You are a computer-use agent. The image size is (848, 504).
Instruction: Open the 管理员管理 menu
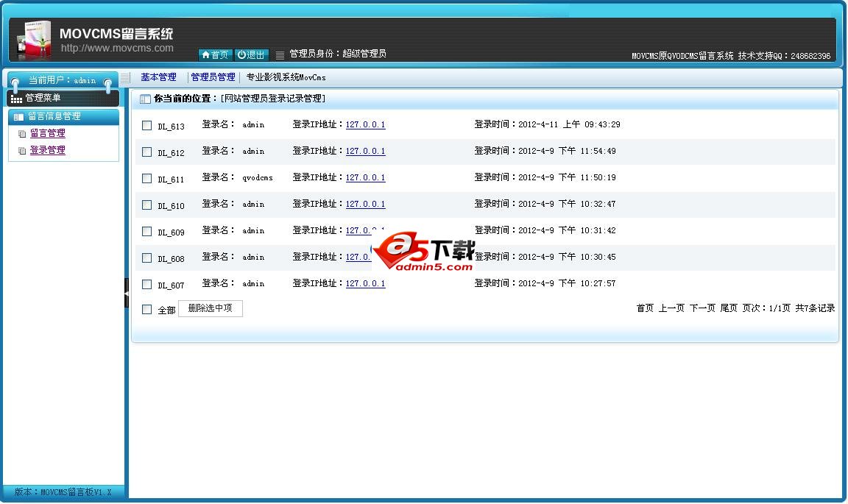pos(213,77)
